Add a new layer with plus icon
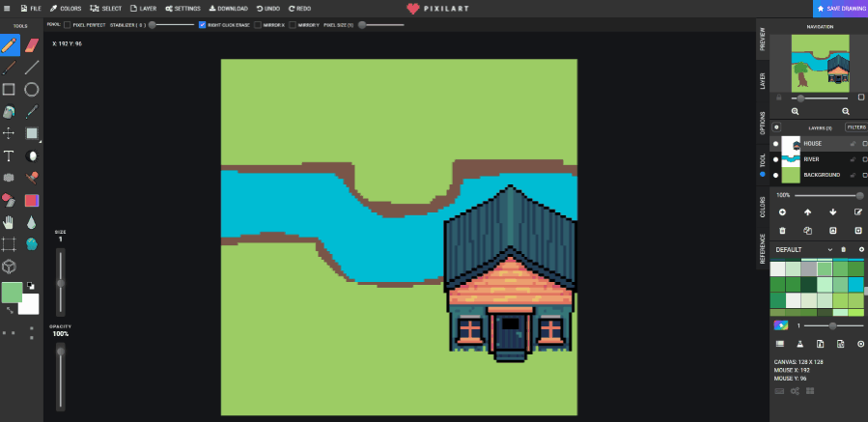Image resolution: width=868 pixels, height=422 pixels. tap(782, 212)
